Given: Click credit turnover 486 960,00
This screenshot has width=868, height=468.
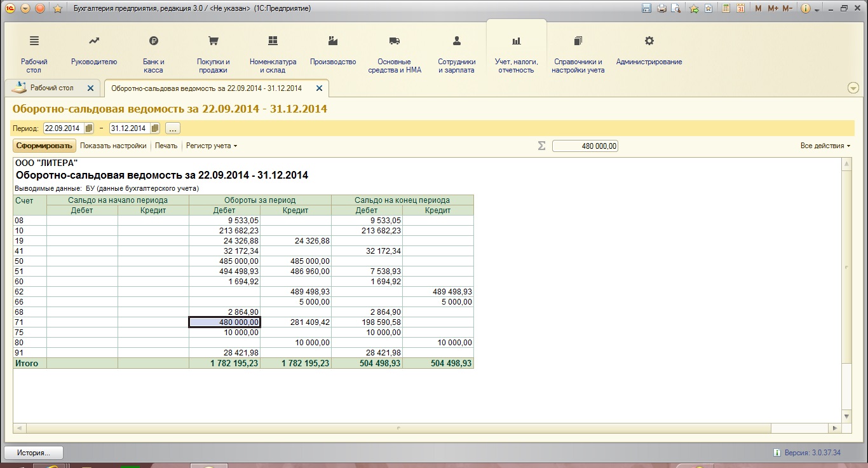Looking at the screenshot, I should pos(295,272).
